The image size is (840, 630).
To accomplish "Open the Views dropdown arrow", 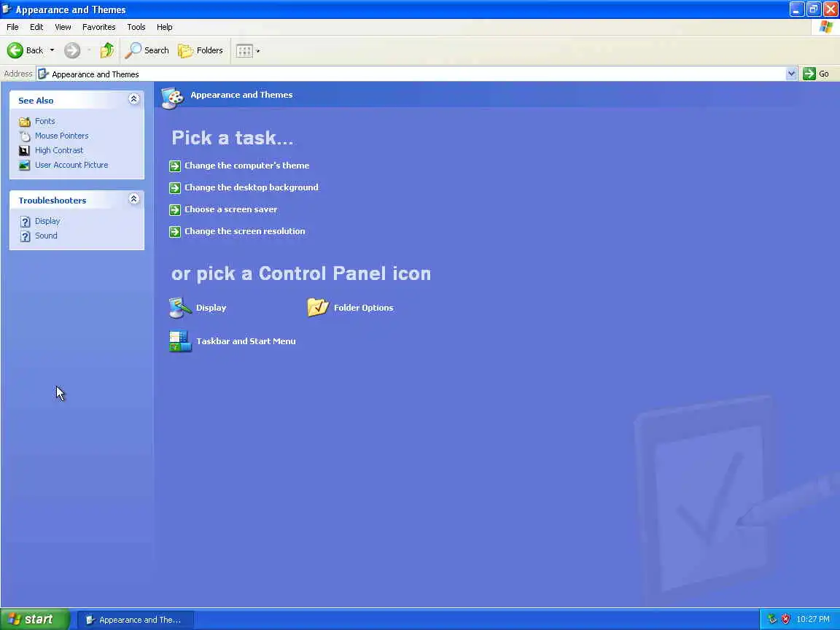I will click(x=257, y=51).
